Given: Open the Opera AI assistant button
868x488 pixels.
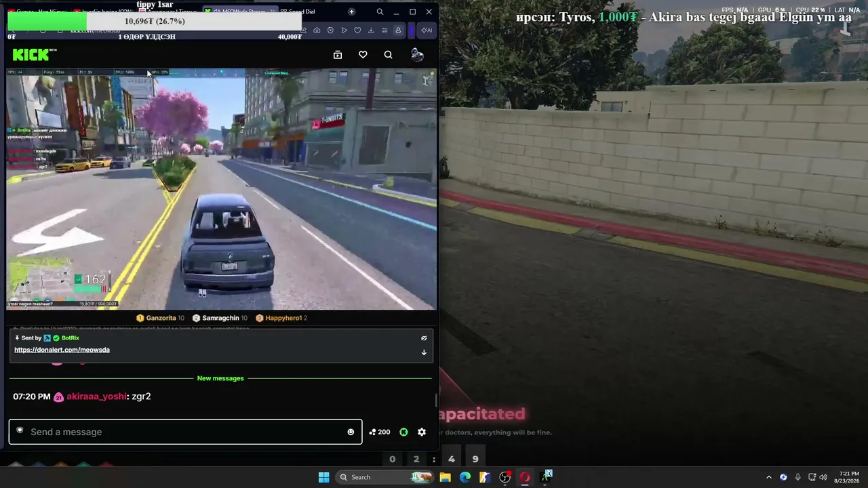Looking at the screenshot, I should [427, 30].
